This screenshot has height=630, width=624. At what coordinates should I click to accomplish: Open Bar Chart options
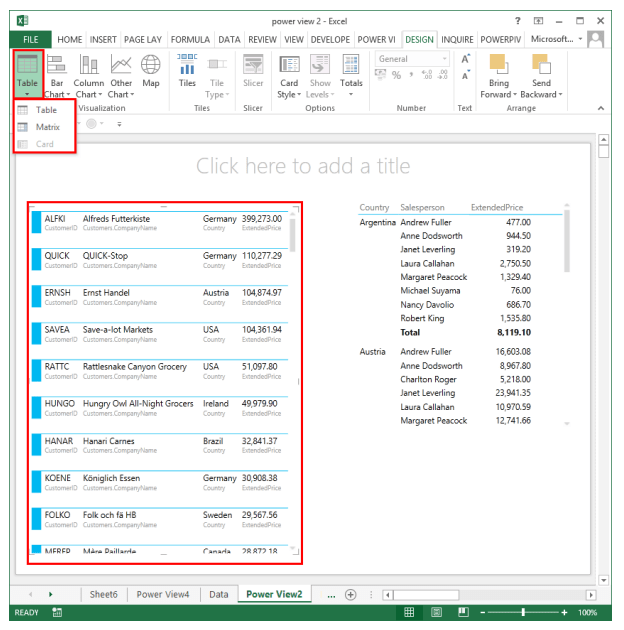[x=57, y=76]
